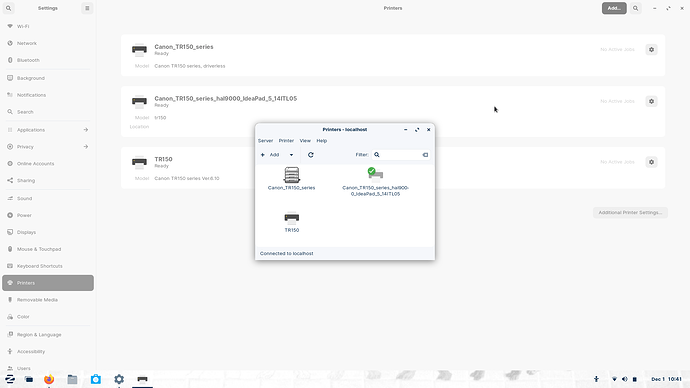Open the Help menu in Printers - localhost
Viewport: 690px width, 388px height.
[322, 141]
